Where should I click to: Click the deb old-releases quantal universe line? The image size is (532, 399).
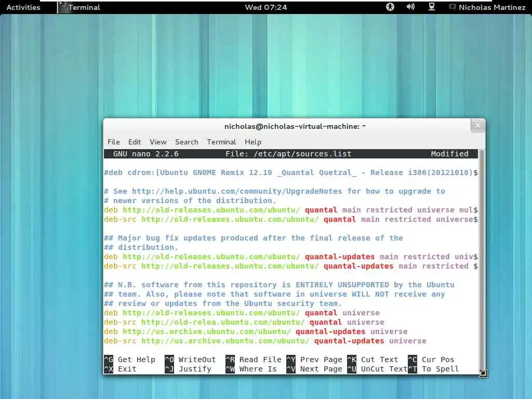(242, 313)
